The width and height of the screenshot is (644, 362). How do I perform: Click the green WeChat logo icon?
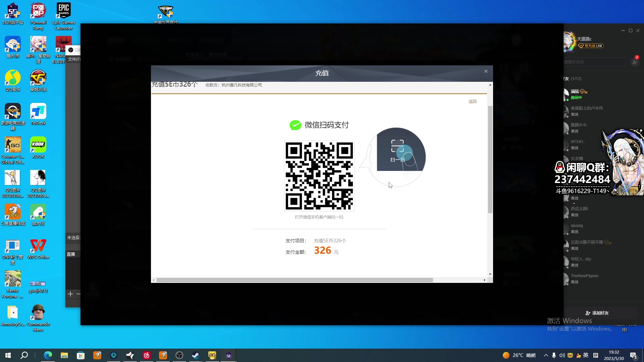coord(296,125)
